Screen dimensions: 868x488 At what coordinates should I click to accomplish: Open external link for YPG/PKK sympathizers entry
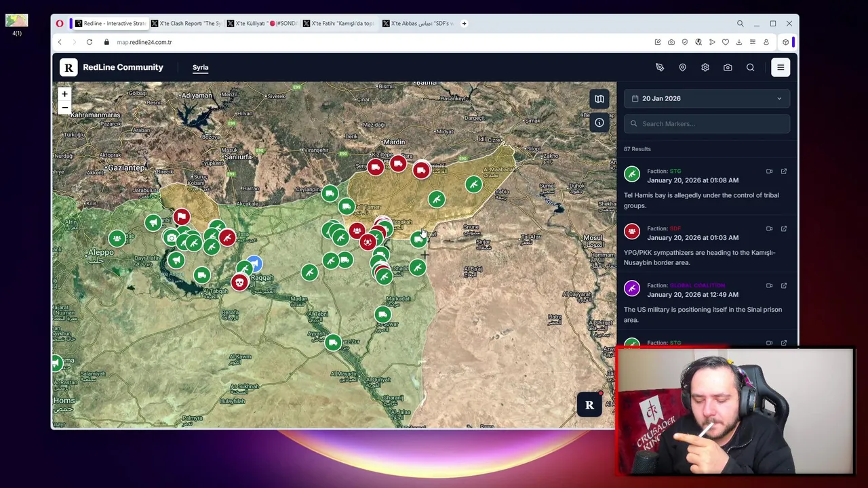(783, 228)
